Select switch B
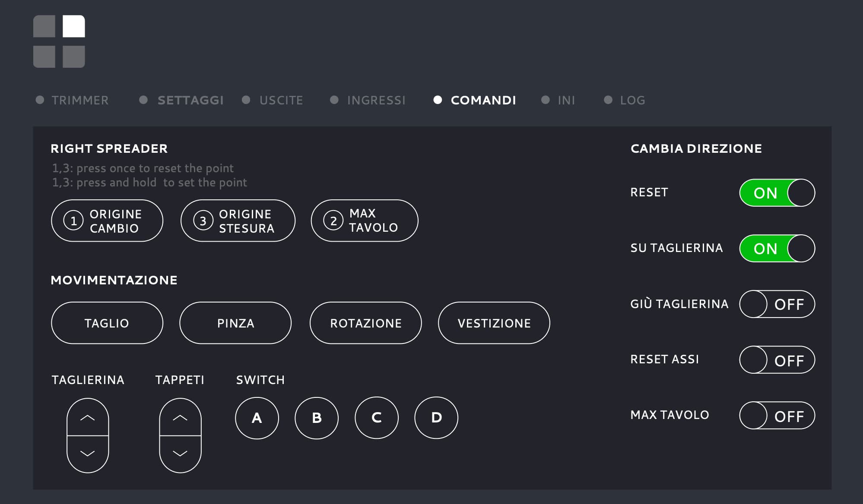This screenshot has width=863, height=504. pos(317,418)
